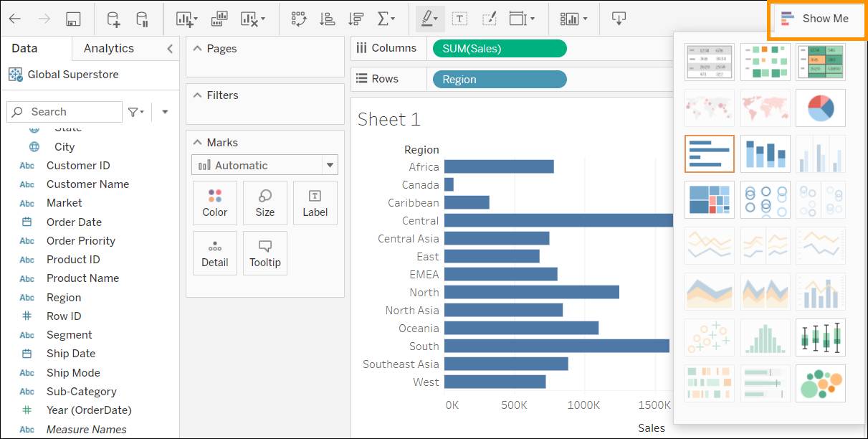The width and height of the screenshot is (868, 439).
Task: Sort the view ascending
Action: [328, 19]
